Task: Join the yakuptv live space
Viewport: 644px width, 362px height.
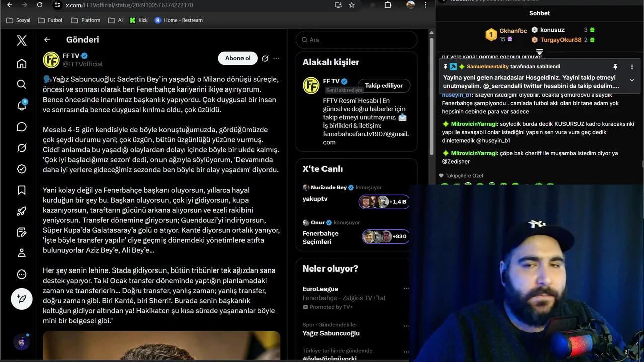Action: [x=315, y=199]
